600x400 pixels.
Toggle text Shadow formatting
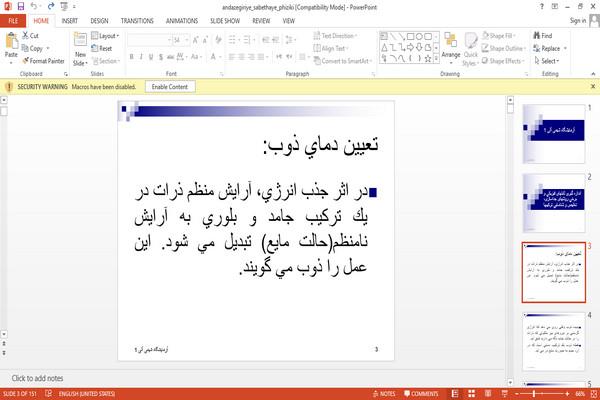(161, 57)
